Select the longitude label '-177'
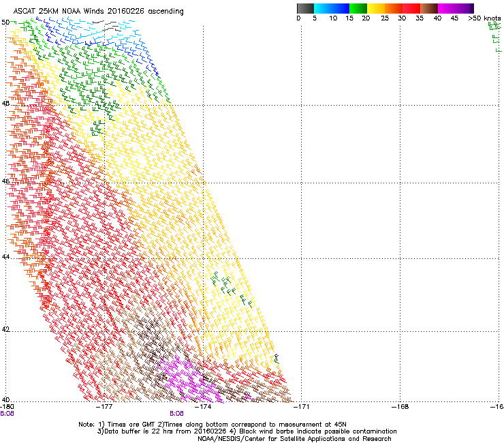This screenshot has height=443, width=504. [104, 407]
